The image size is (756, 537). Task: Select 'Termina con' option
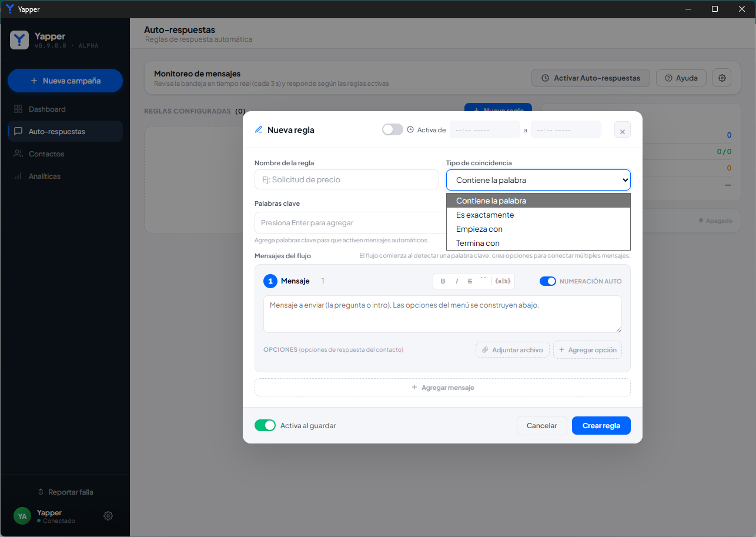(x=538, y=243)
